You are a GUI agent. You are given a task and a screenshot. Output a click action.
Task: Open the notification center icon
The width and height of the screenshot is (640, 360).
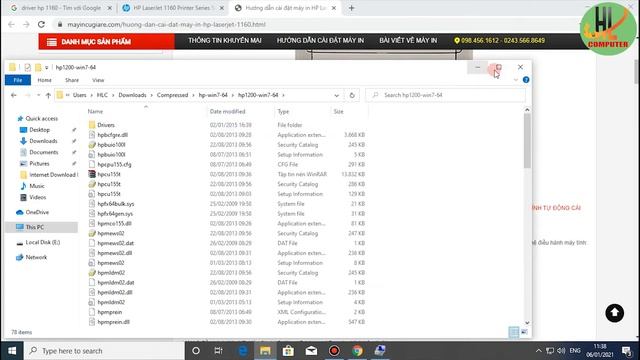pyautogui.click(x=627, y=351)
